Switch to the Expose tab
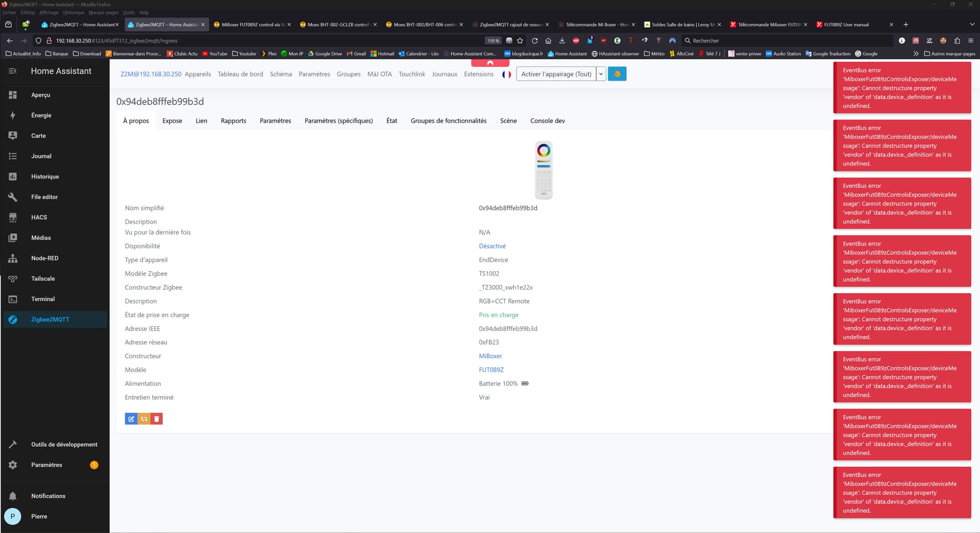This screenshot has width=980, height=533. click(172, 121)
